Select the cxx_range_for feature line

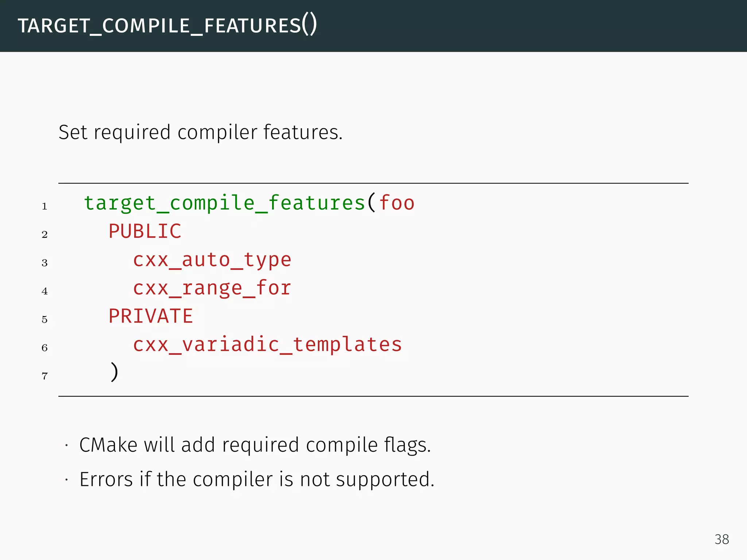pos(212,288)
